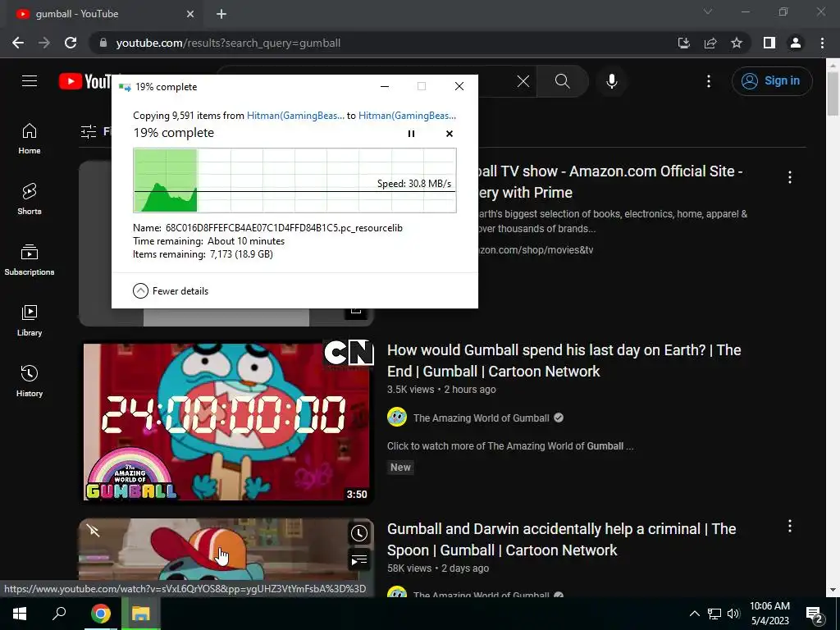Click the Chrome taskbar icon
This screenshot has height=630, width=840.
[x=100, y=614]
